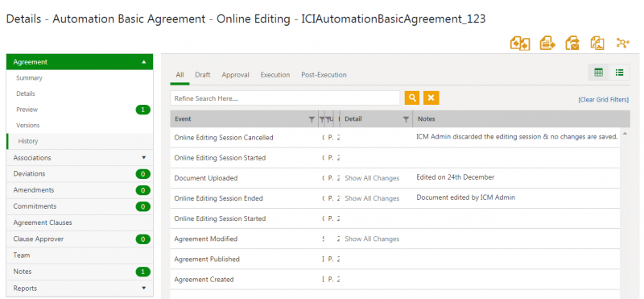Open the network relationship graph icon

click(623, 43)
